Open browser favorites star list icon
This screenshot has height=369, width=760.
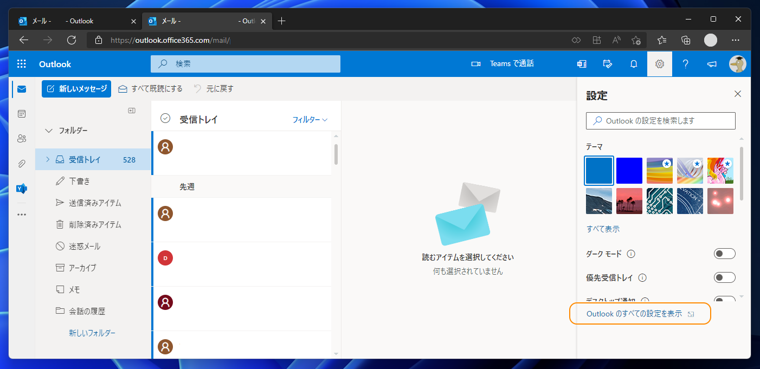662,40
